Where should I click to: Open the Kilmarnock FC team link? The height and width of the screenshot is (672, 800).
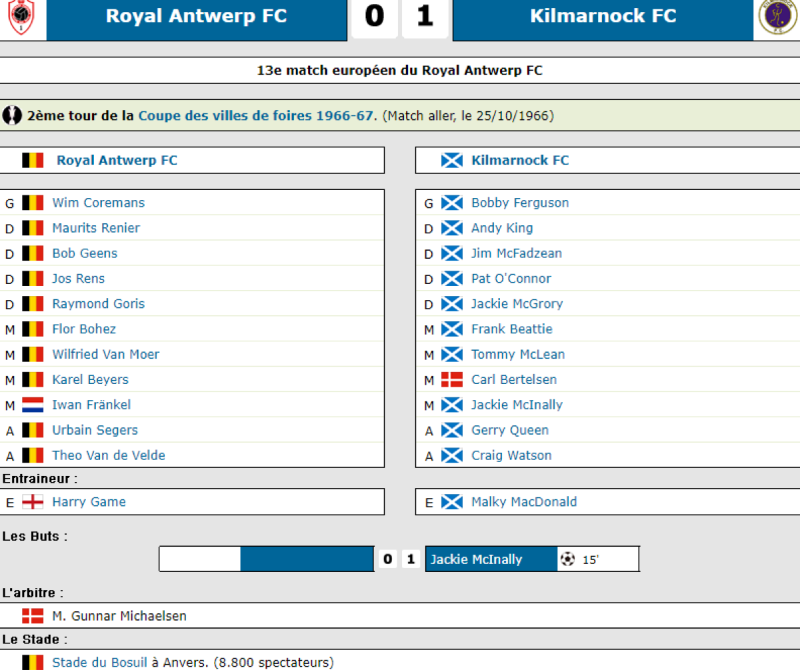click(520, 160)
